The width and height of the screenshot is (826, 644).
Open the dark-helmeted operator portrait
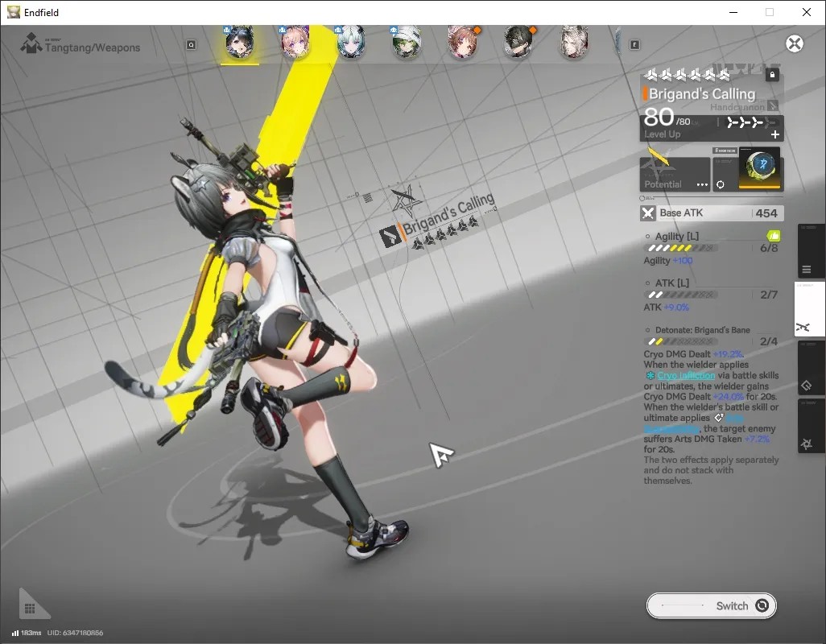click(518, 42)
